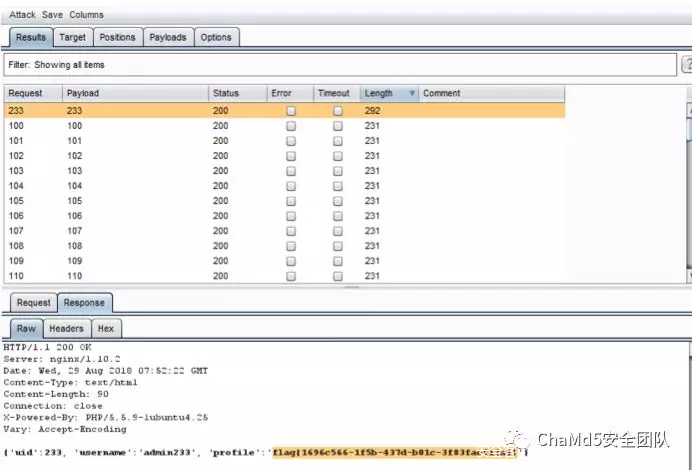View the response Headers tab

[66, 328]
